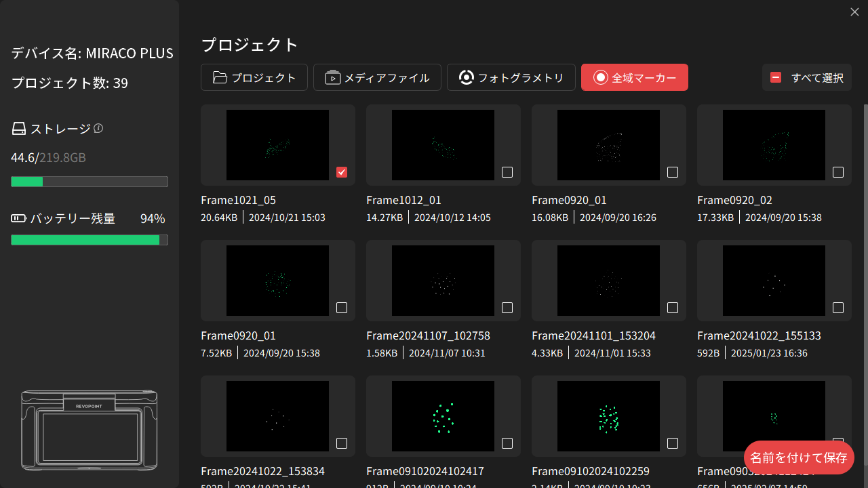
Task: Open the Frame20241107_102758 thumbnail
Action: click(443, 281)
